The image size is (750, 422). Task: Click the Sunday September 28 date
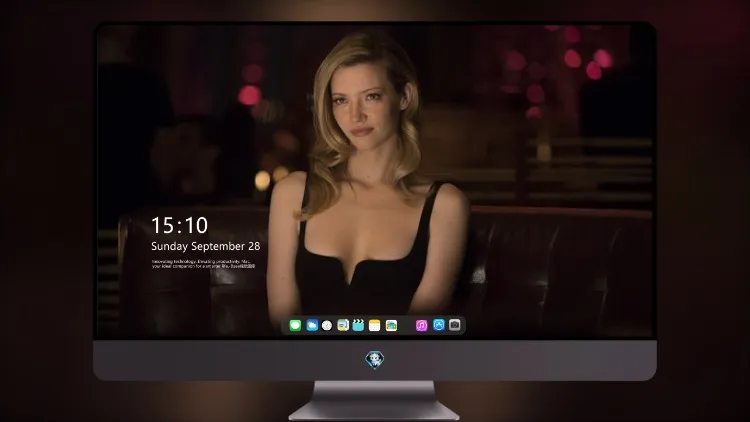206,246
